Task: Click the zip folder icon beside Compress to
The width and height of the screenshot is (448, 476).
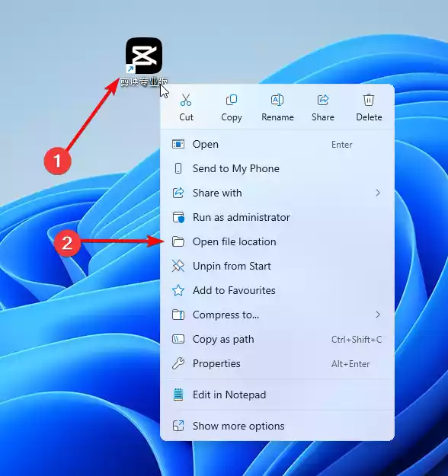Action: point(178,315)
